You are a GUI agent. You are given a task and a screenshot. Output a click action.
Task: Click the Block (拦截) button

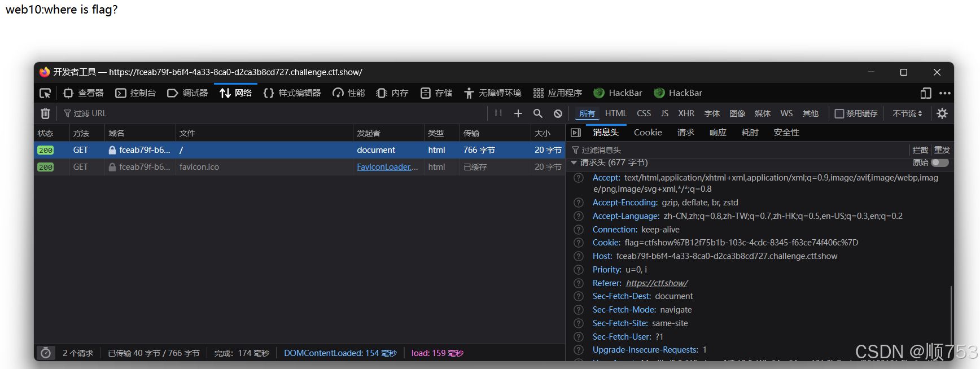[920, 150]
